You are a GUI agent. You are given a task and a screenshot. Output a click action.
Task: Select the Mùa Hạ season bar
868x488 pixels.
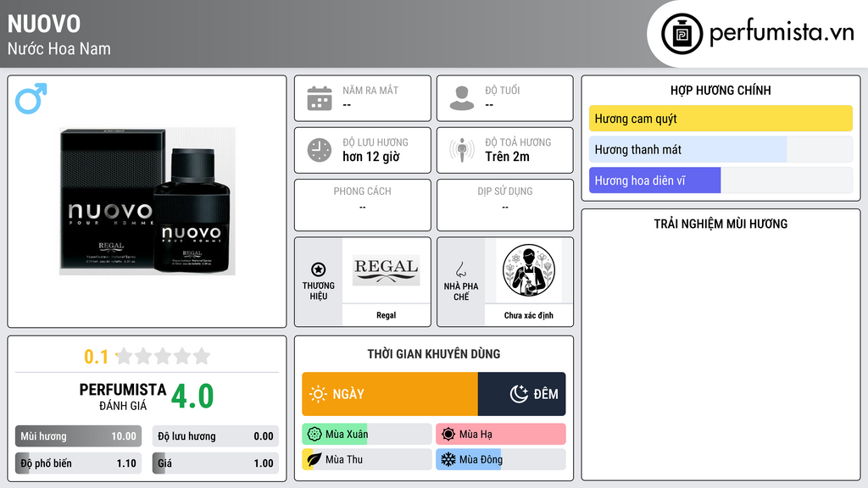pos(501,435)
